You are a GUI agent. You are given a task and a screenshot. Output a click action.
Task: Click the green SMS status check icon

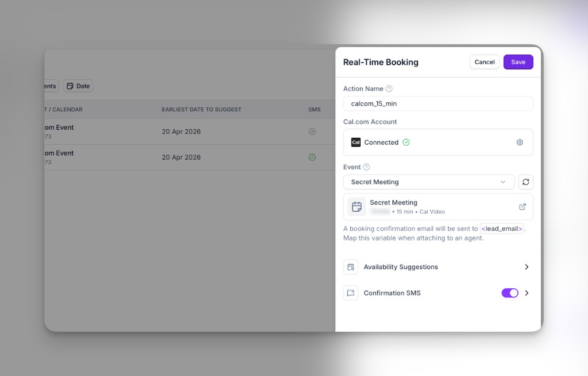(312, 157)
